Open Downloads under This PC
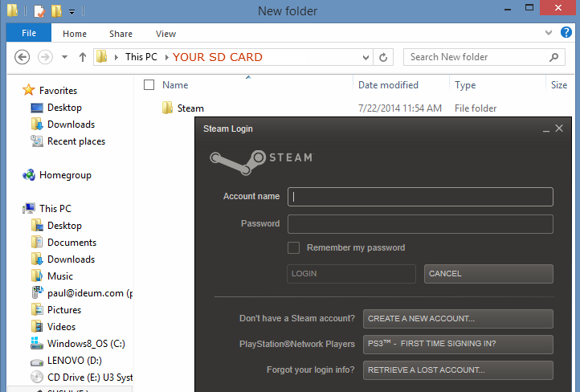580x392 pixels. click(x=63, y=259)
